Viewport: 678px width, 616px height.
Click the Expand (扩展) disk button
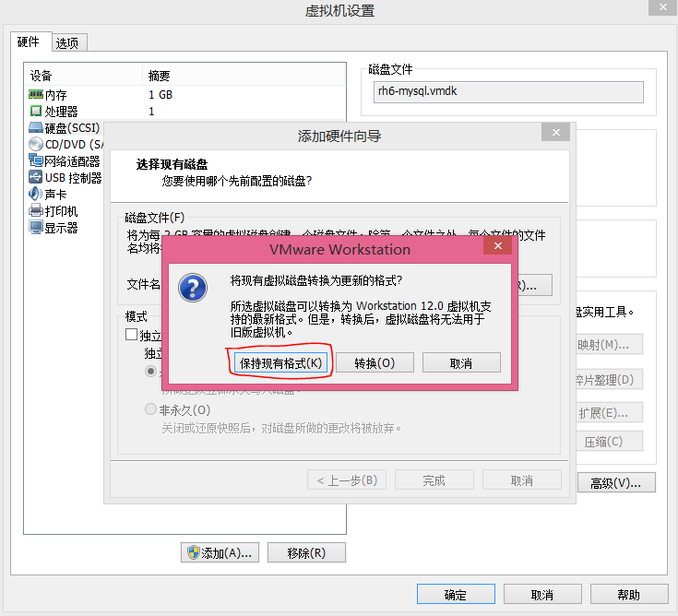tap(609, 413)
